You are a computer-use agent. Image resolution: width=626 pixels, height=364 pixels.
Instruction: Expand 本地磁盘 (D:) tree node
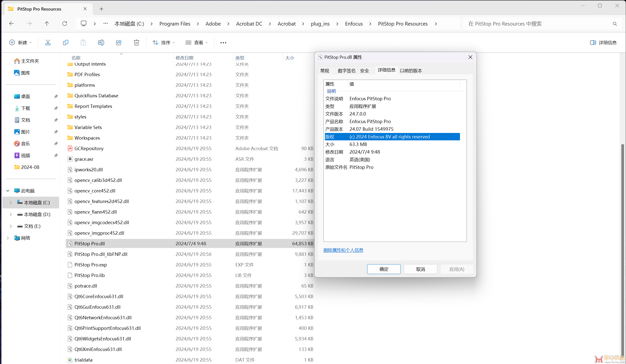11,214
